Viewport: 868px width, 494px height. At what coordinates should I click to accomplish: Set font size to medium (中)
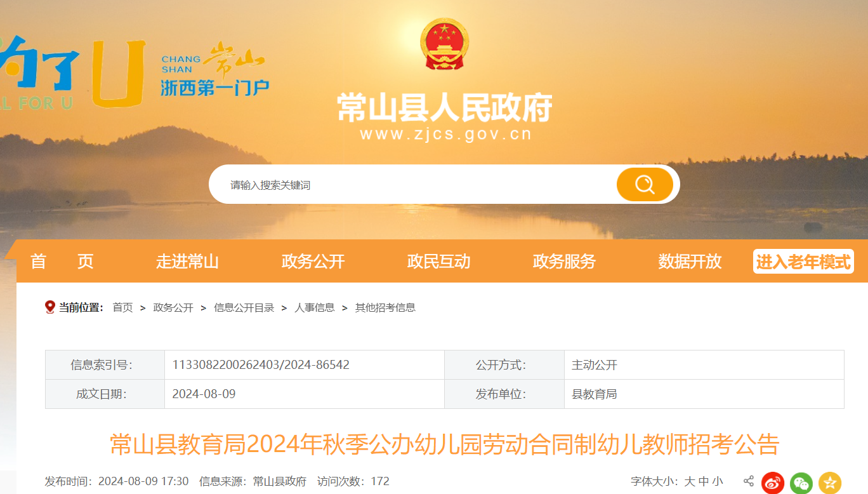pyautogui.click(x=704, y=481)
